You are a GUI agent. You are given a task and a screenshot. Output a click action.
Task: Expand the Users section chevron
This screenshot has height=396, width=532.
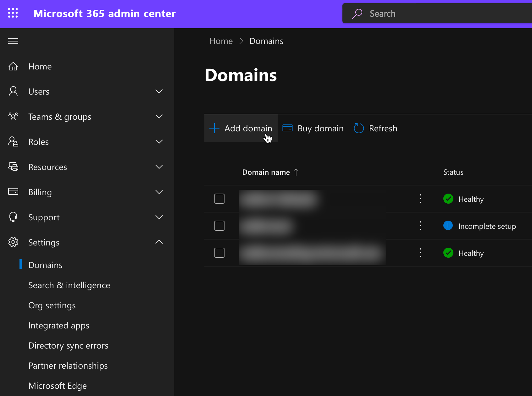(x=159, y=91)
